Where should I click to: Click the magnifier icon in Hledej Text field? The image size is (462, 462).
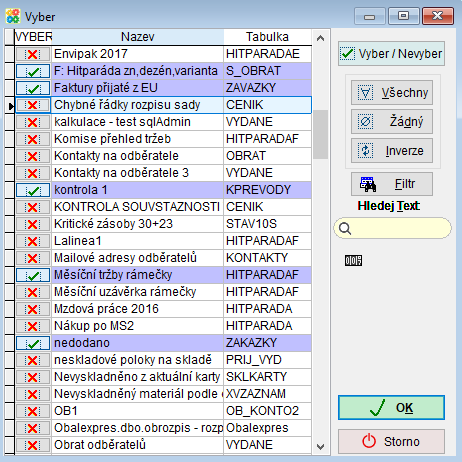[x=345, y=229]
